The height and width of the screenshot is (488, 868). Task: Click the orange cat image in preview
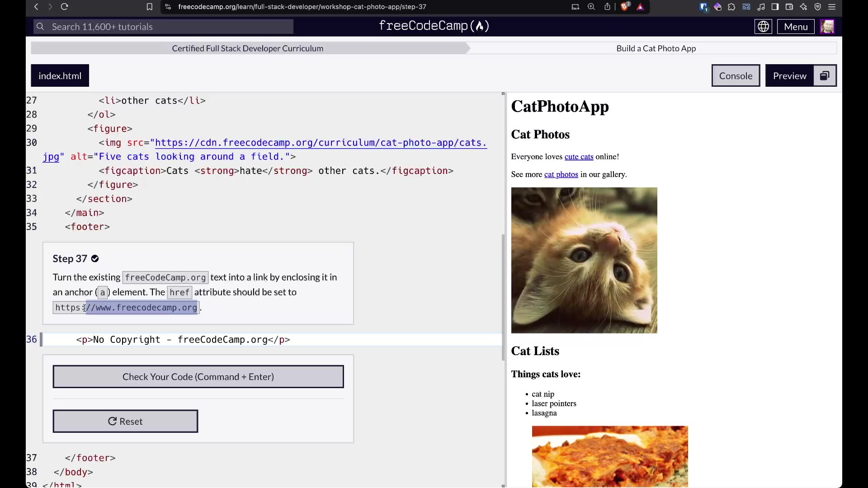pyautogui.click(x=584, y=260)
